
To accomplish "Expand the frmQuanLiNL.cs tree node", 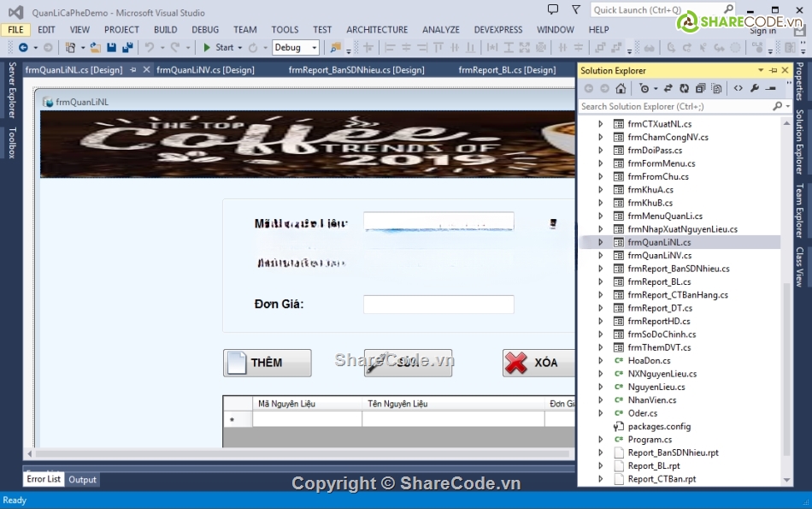I will (601, 242).
